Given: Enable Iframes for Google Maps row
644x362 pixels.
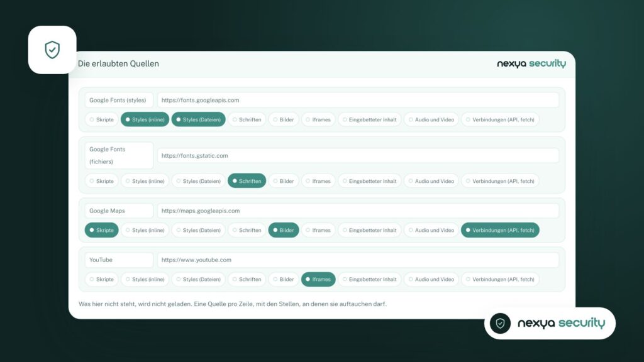Looking at the screenshot, I should (318, 230).
